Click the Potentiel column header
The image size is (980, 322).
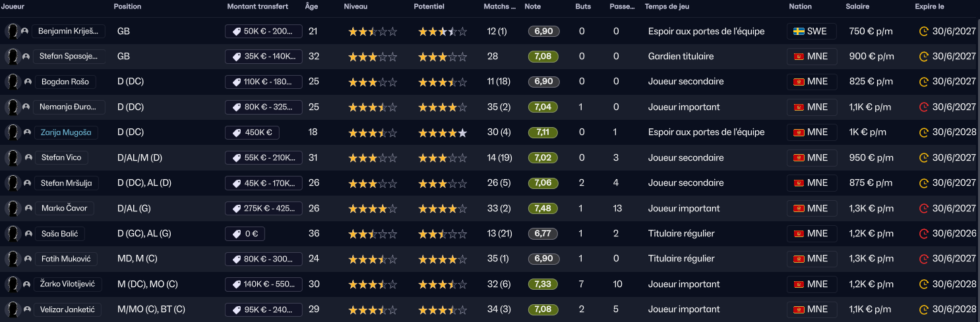(x=429, y=7)
